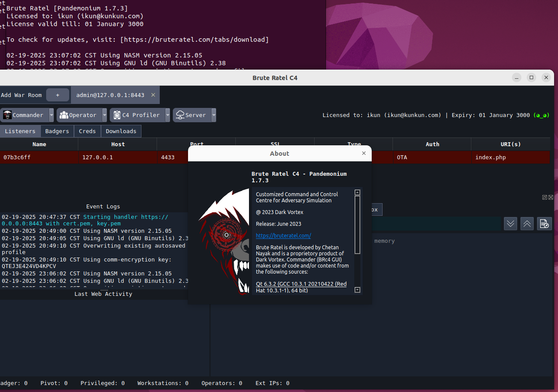The image size is (558, 392).
Task: Click the plus button beside Add War Room
Action: (x=57, y=95)
